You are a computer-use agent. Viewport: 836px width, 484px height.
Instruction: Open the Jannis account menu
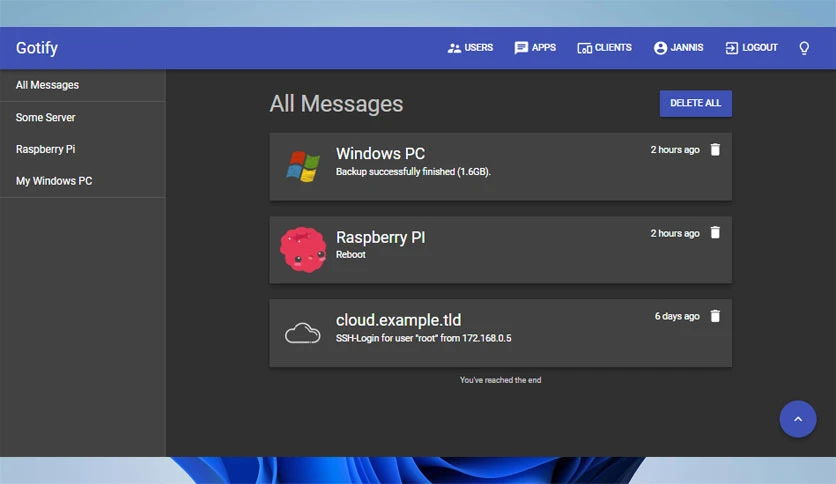(678, 48)
